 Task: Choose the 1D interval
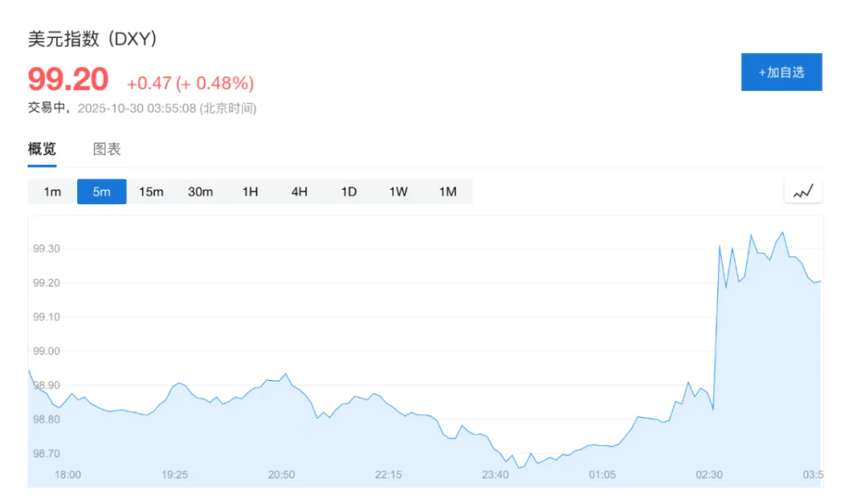[348, 191]
